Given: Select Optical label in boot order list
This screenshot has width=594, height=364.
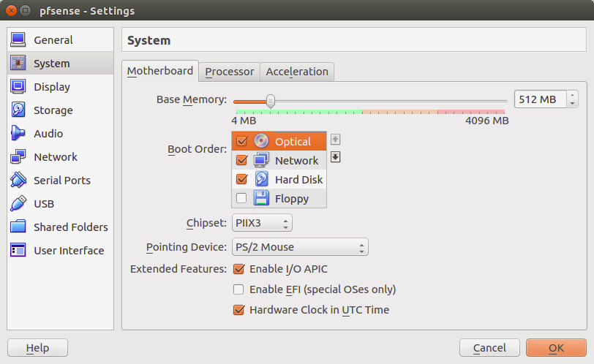Looking at the screenshot, I should click(293, 142).
